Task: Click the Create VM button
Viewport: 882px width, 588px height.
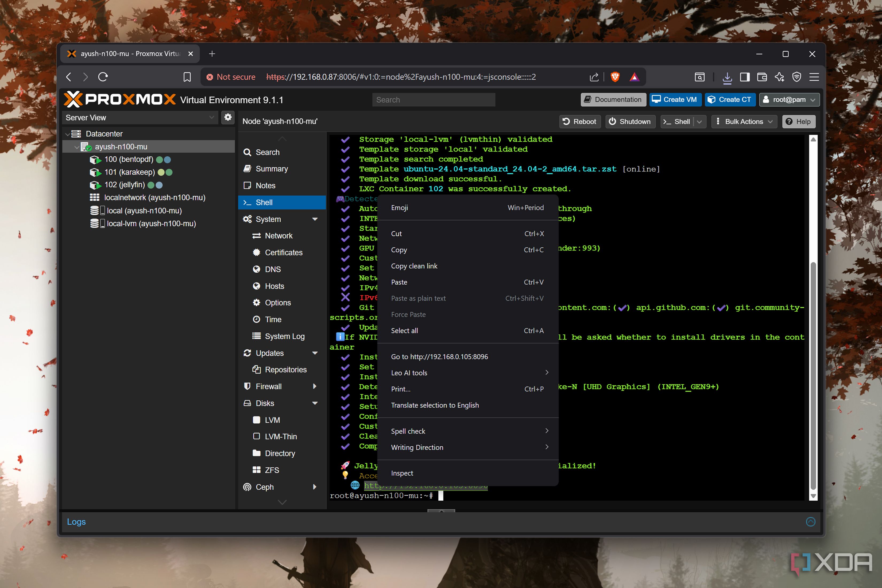Action: coord(675,99)
